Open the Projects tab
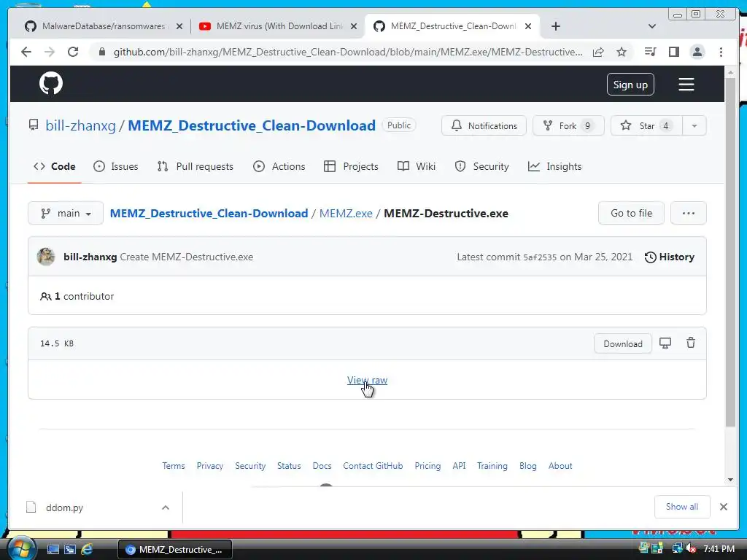Image resolution: width=747 pixels, height=560 pixels. click(x=351, y=166)
